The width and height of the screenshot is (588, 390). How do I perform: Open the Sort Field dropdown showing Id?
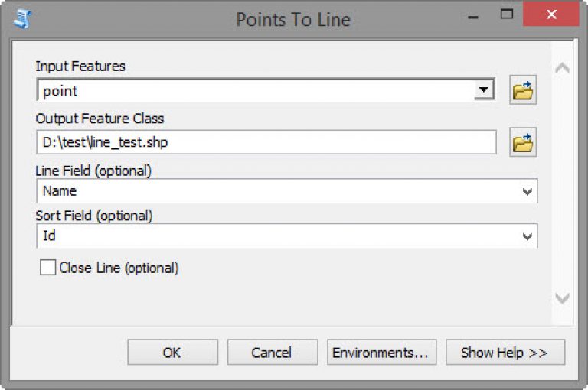(287, 236)
